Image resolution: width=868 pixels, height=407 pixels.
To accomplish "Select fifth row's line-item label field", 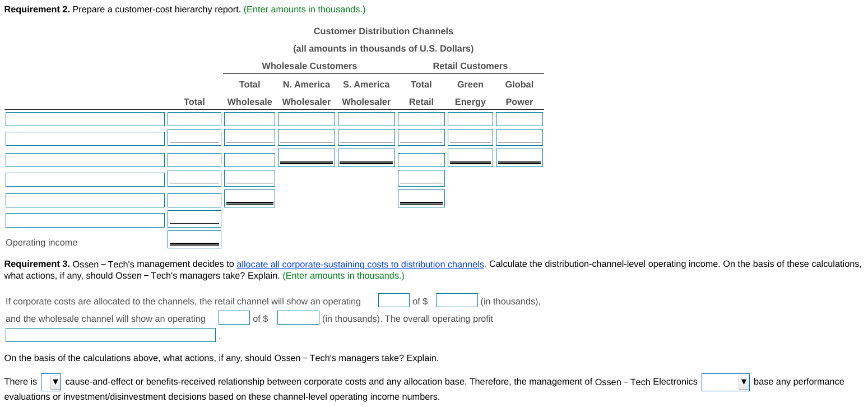I will [85, 200].
